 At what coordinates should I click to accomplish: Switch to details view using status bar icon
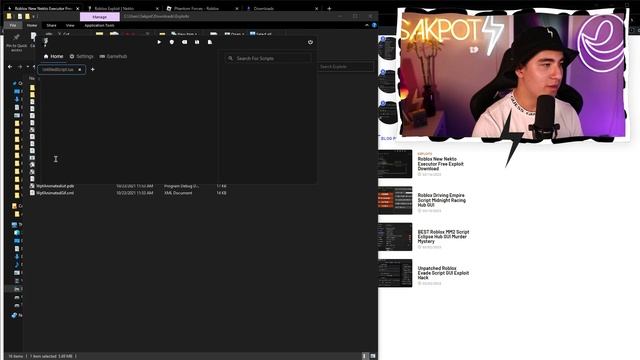(x=364, y=356)
